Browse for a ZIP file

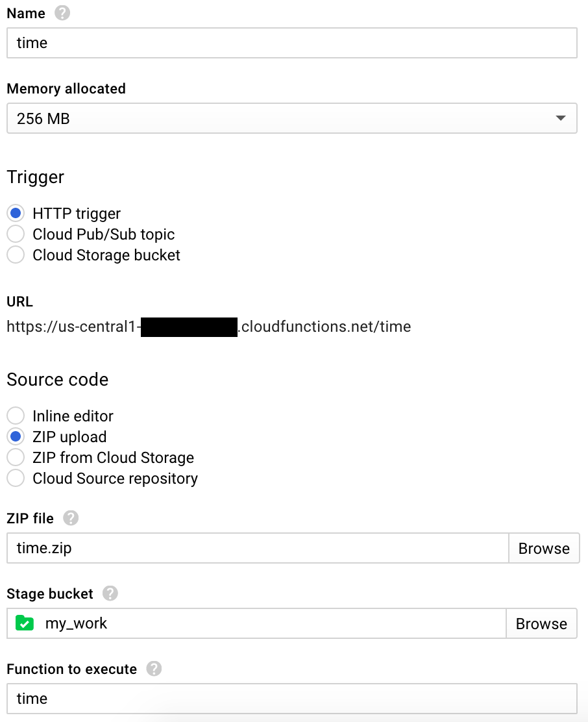[543, 549]
